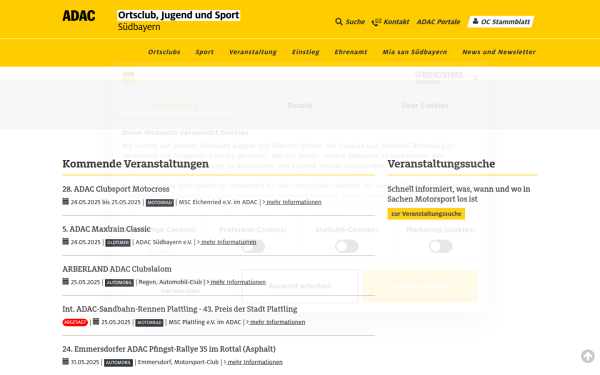
Task: Switch to the Details cookie tab
Action: (300, 106)
